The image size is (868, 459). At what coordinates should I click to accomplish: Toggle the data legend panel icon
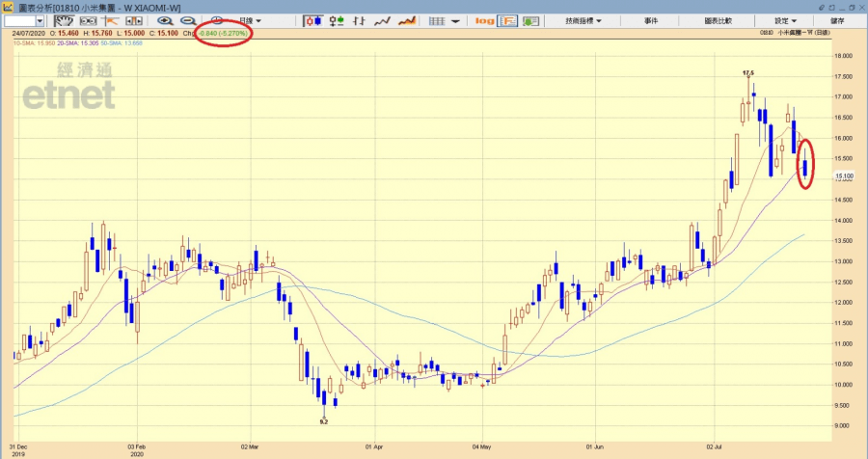pyautogui.click(x=507, y=20)
